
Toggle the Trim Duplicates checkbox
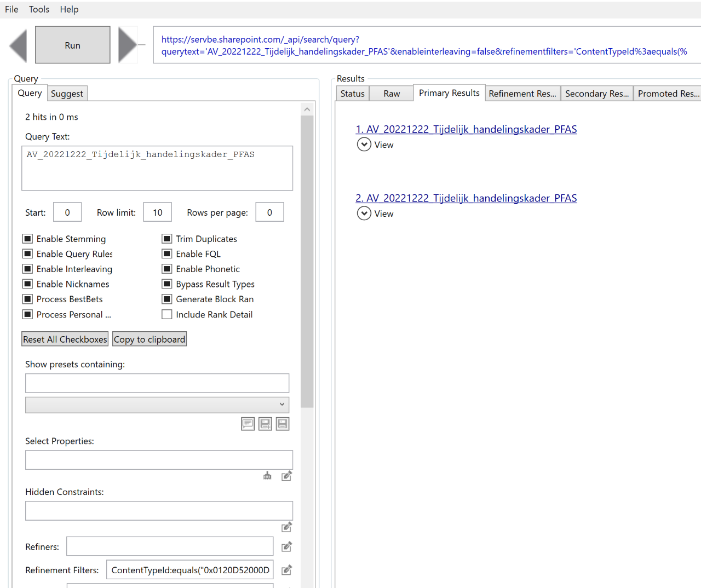pos(167,239)
